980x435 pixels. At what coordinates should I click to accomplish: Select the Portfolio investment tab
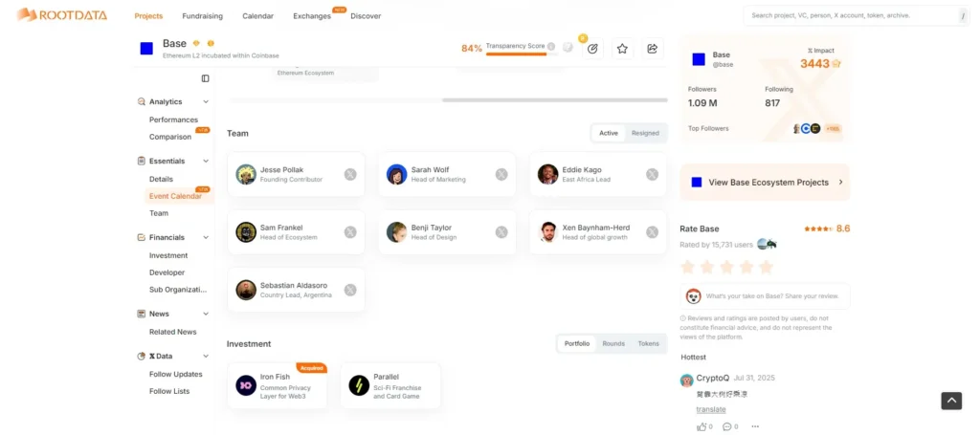point(577,344)
